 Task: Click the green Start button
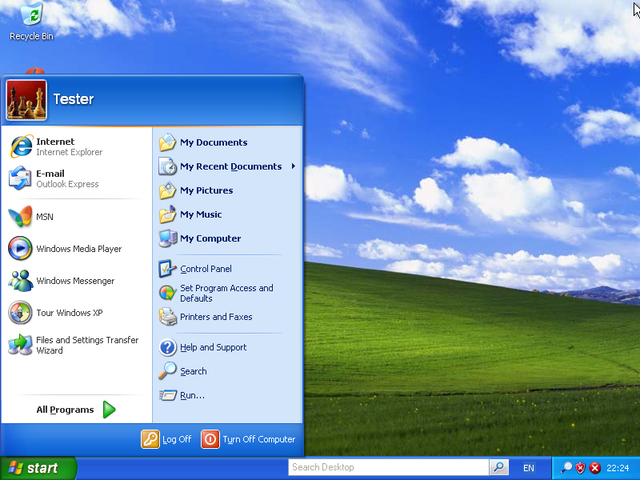tap(38, 468)
